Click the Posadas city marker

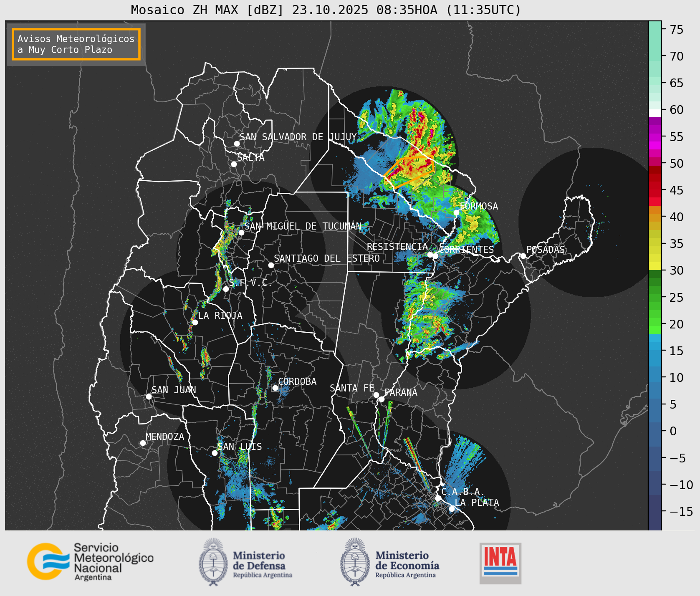[523, 256]
